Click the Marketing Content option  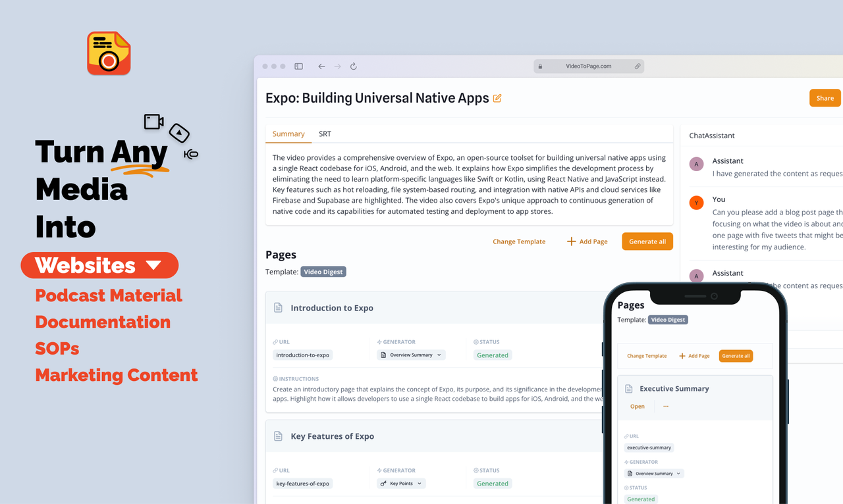coord(117,375)
